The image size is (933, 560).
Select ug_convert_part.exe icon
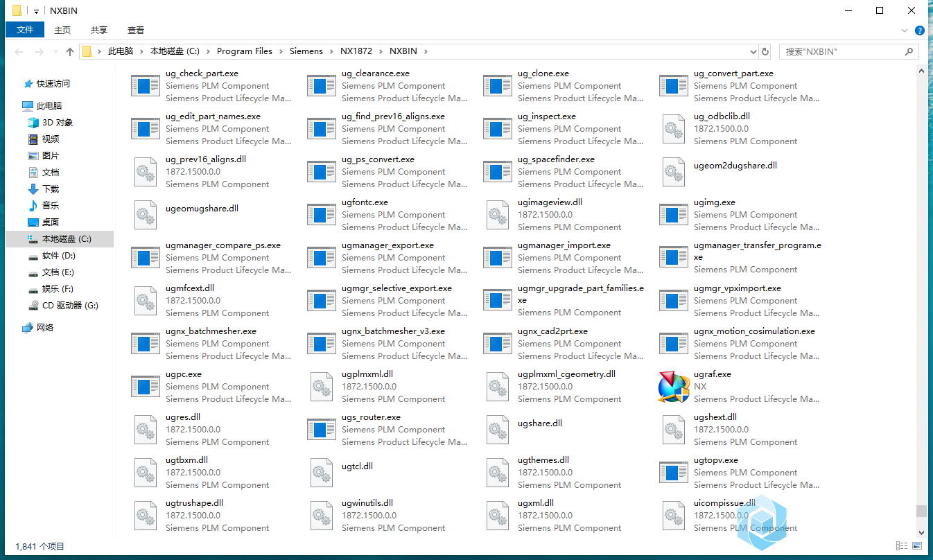674,86
